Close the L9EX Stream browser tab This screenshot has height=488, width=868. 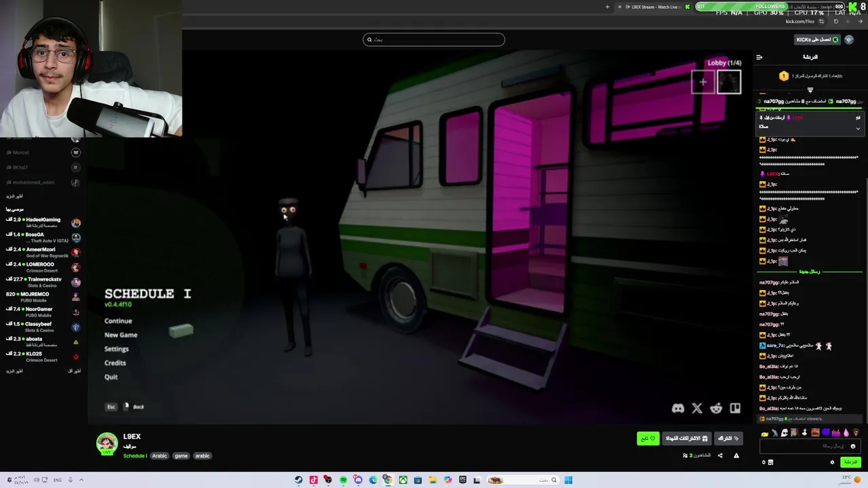tap(620, 7)
